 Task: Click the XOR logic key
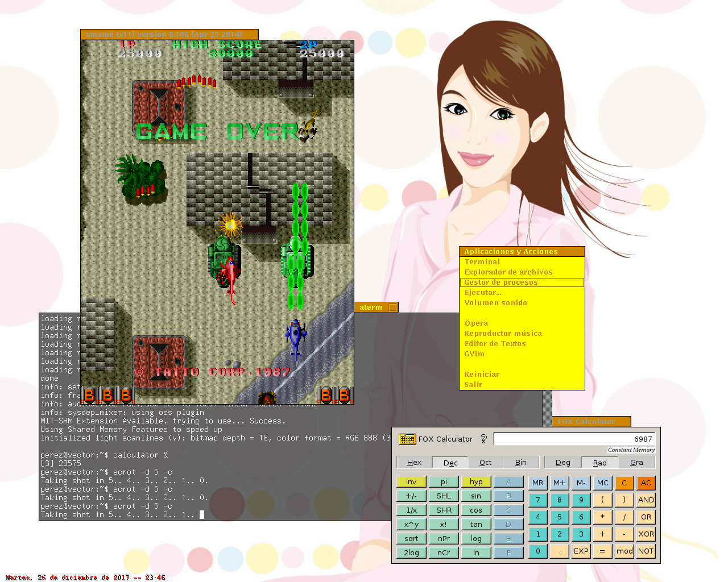646,534
